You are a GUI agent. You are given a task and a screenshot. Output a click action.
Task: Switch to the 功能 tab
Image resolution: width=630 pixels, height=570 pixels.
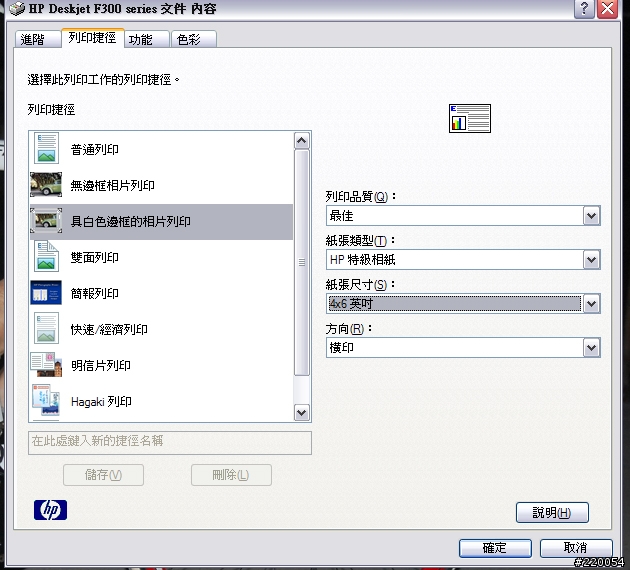(147, 39)
